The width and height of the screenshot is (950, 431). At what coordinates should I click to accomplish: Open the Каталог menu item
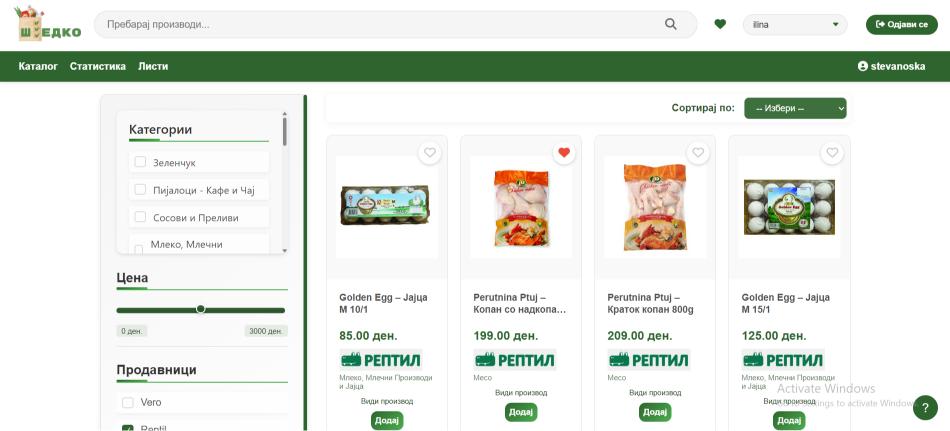pos(38,66)
